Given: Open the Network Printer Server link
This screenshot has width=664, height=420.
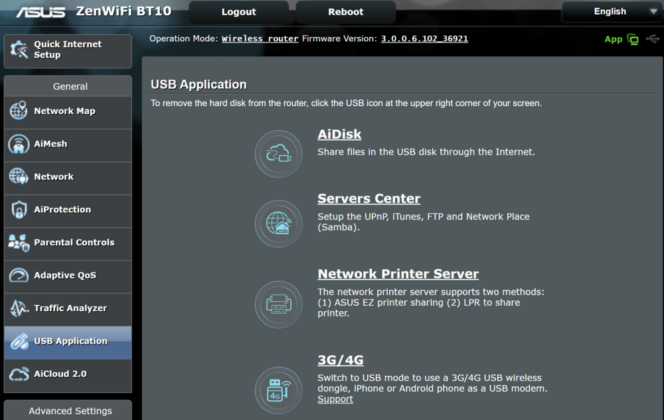Looking at the screenshot, I should pyautogui.click(x=398, y=274).
